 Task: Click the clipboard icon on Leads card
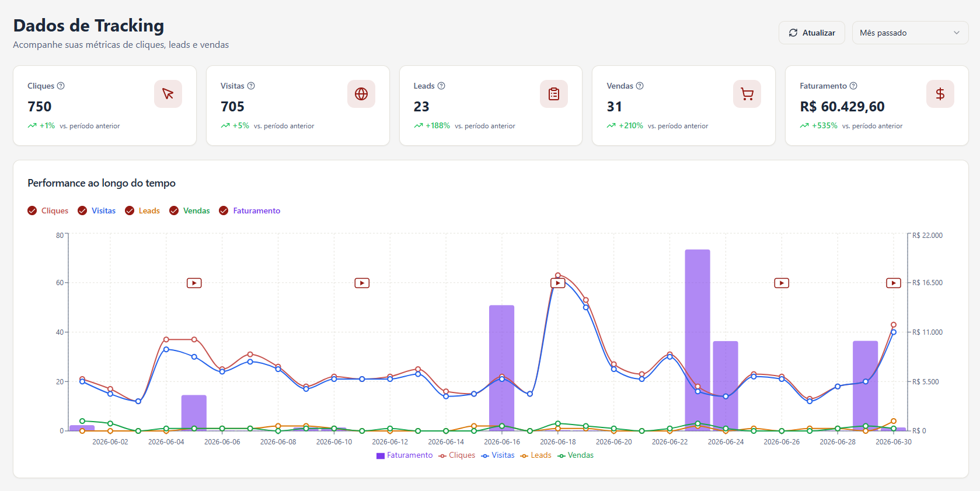pos(554,94)
